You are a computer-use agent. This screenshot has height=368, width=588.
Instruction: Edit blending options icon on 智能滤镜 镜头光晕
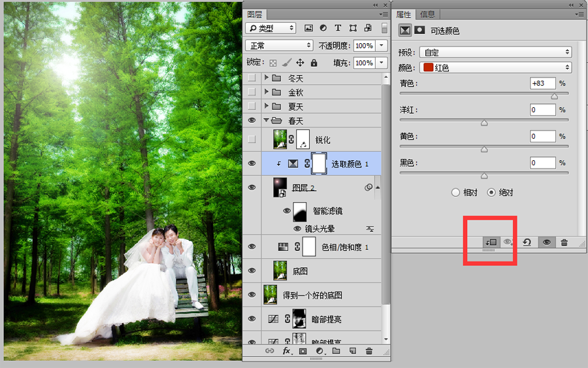pos(370,229)
